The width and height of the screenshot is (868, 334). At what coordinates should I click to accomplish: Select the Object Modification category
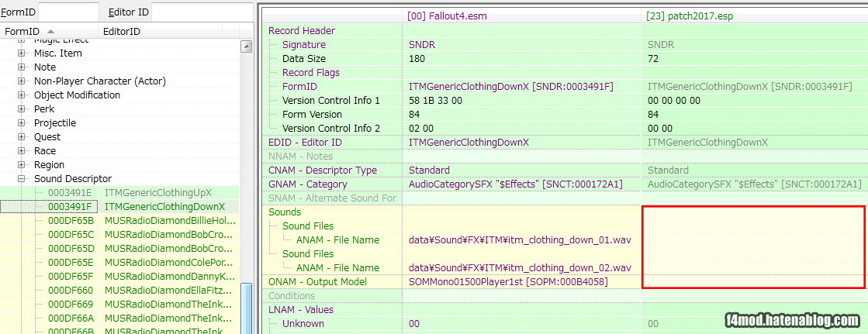pyautogui.click(x=77, y=95)
